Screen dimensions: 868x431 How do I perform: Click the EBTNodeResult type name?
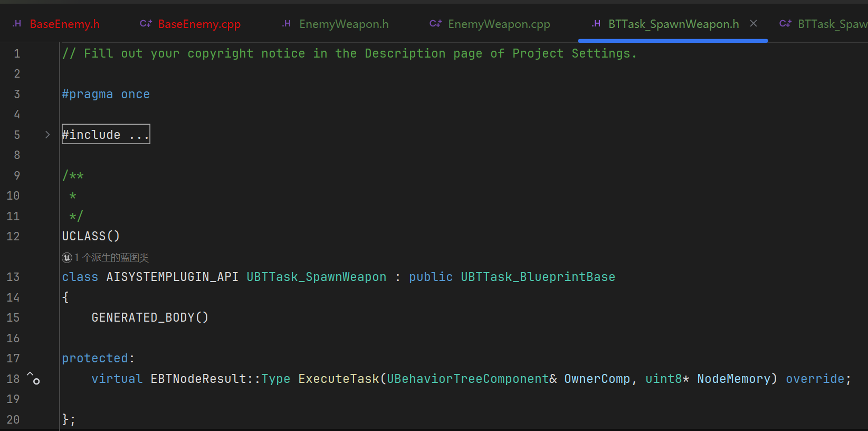(x=198, y=379)
